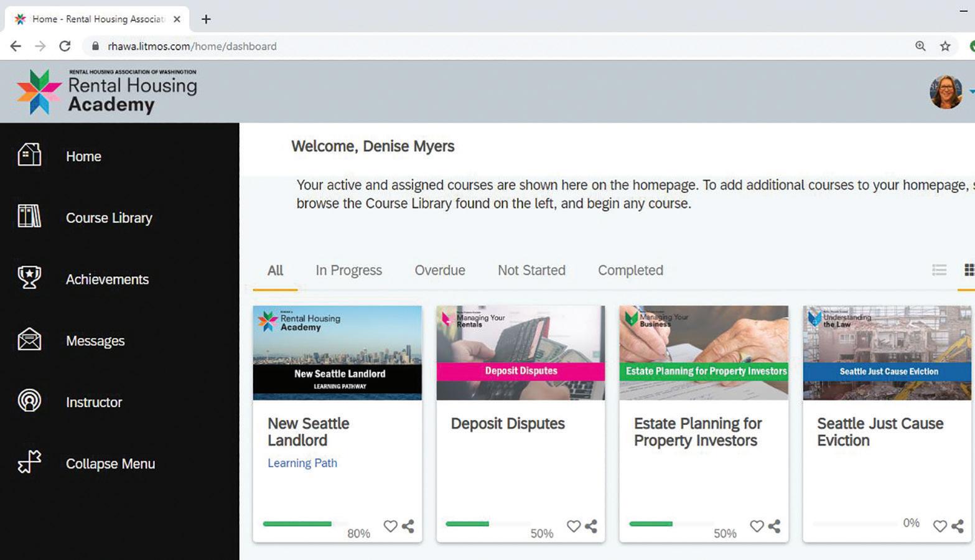This screenshot has height=560, width=975.
Task: Go back with browser back arrow
Action: click(x=16, y=46)
